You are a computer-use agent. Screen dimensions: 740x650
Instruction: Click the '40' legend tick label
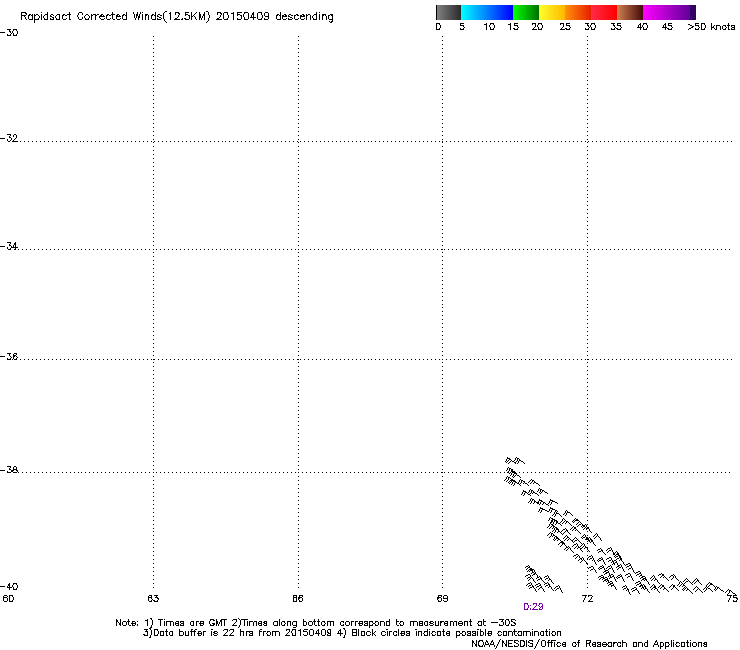point(642,27)
